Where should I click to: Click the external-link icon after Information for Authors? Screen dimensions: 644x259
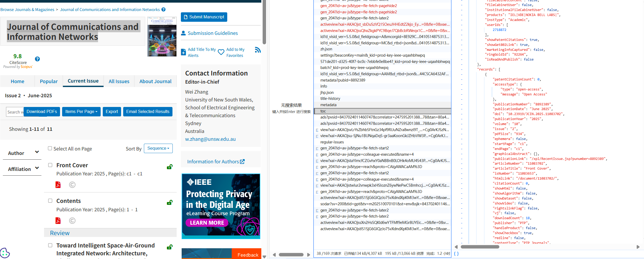point(242,161)
